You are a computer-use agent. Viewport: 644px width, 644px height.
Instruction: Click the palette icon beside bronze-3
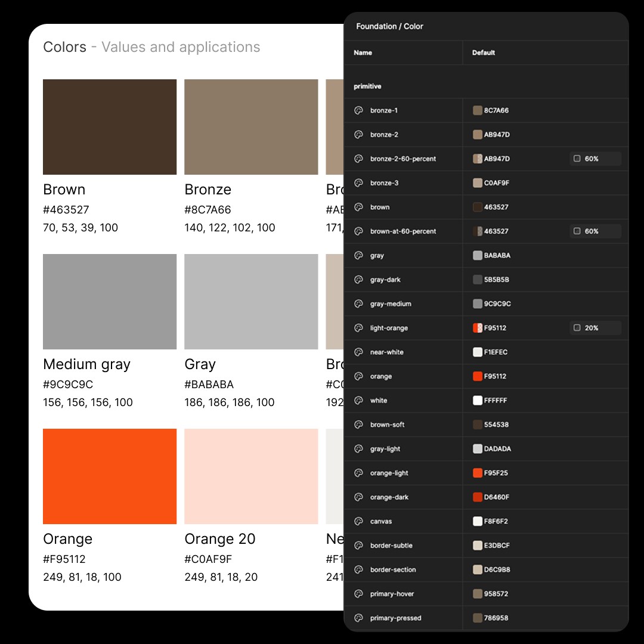pyautogui.click(x=358, y=183)
